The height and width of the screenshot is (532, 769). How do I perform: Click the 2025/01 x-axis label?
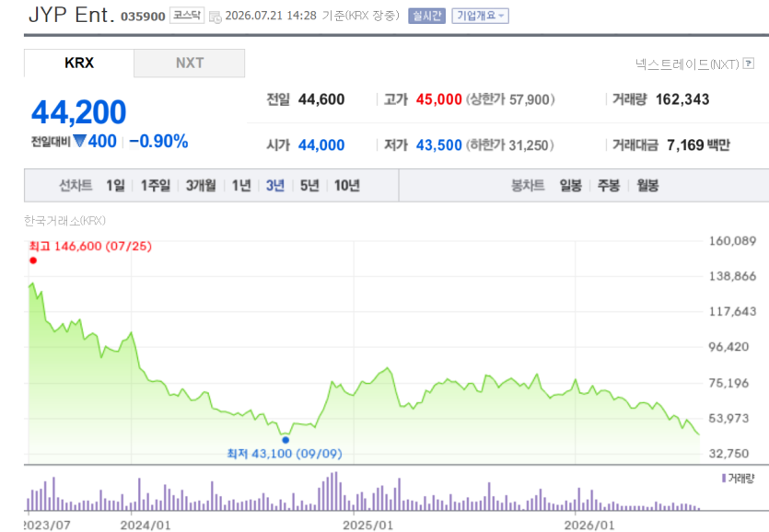pos(367,526)
